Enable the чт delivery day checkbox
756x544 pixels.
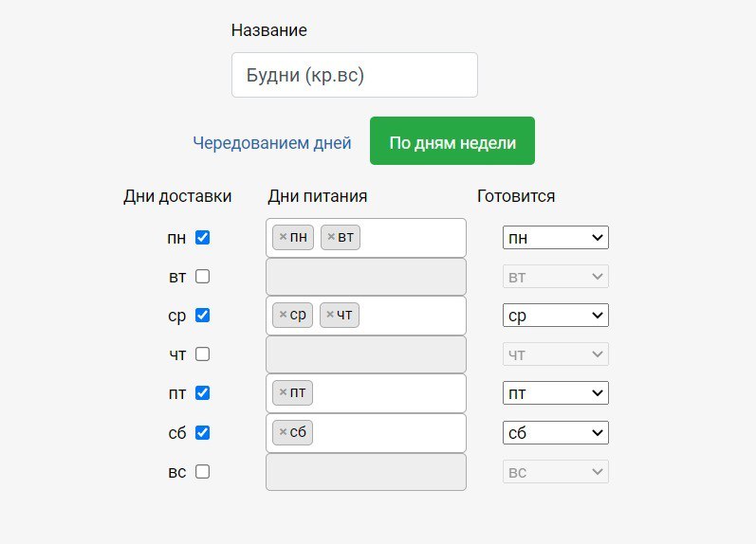(x=202, y=354)
